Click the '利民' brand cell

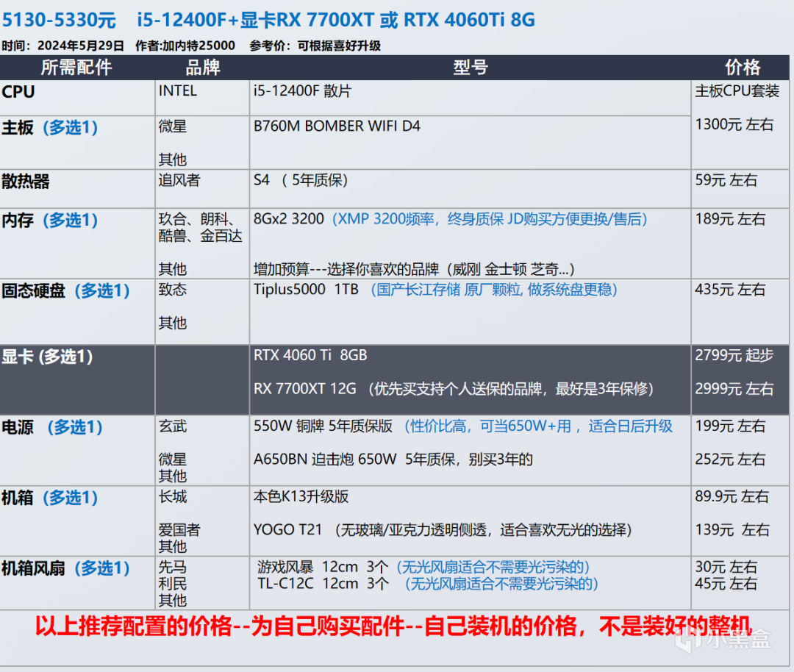click(173, 583)
